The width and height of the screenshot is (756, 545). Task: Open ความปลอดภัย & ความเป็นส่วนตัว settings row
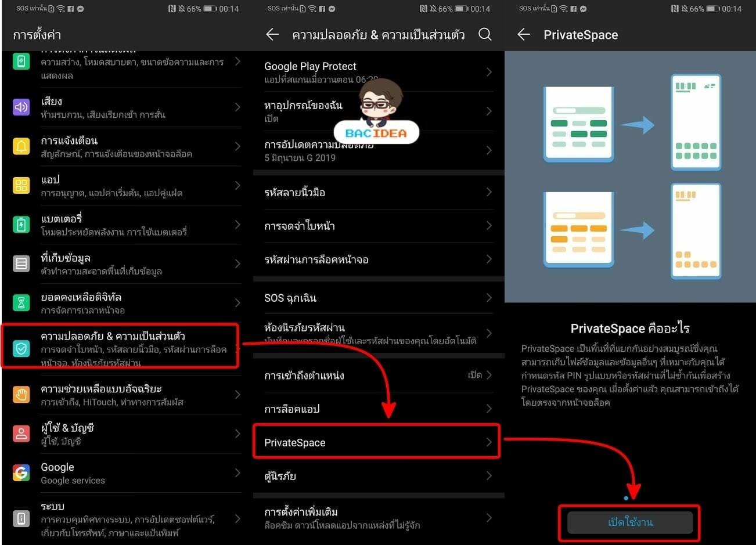(x=120, y=347)
